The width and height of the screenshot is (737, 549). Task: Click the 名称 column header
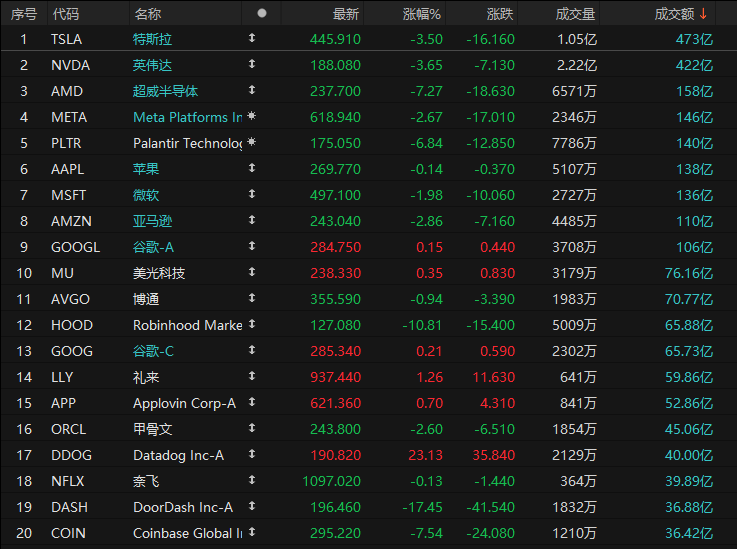pyautogui.click(x=148, y=14)
